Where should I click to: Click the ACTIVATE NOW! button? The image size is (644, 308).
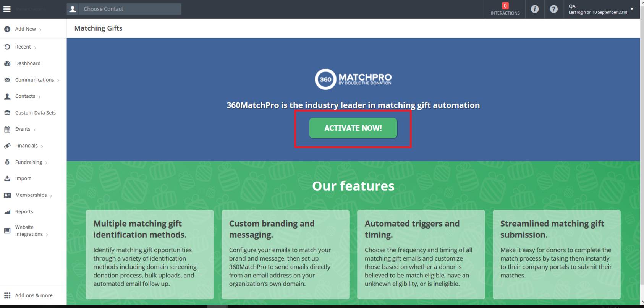click(x=353, y=128)
